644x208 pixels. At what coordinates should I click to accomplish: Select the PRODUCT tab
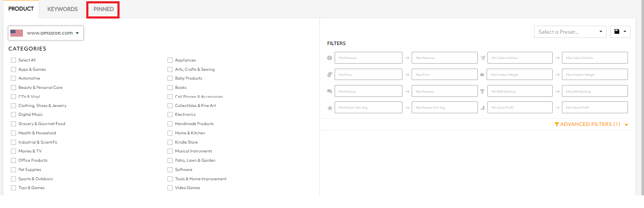21,9
